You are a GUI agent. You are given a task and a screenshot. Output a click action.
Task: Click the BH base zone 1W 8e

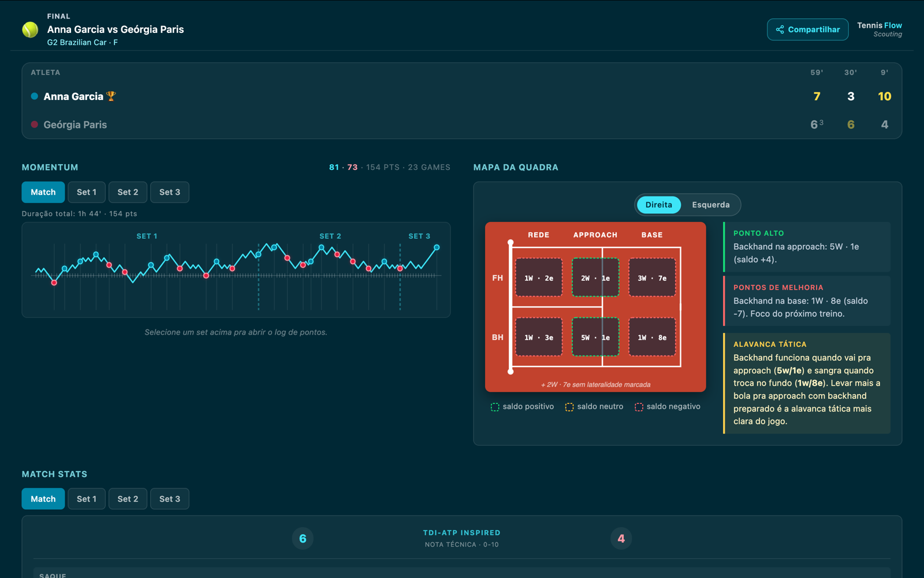coord(652,337)
